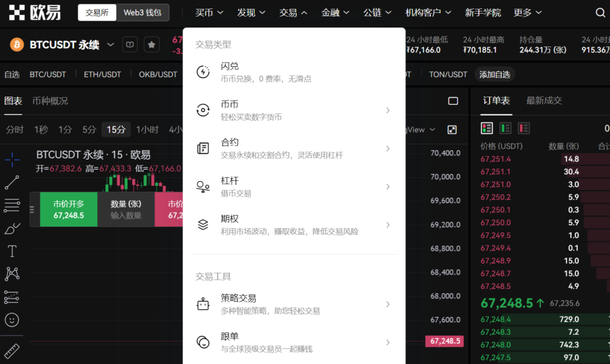The width and height of the screenshot is (610, 364).
Task: Click the 市价开多 green button
Action: 69,209
